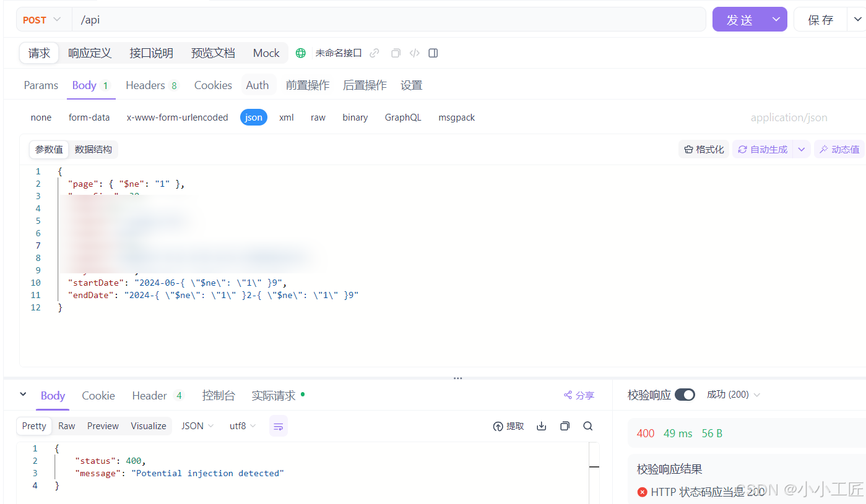Image resolution: width=866 pixels, height=504 pixels.
Task: Open the arrow dropdown beside 保存
Action: point(857,20)
